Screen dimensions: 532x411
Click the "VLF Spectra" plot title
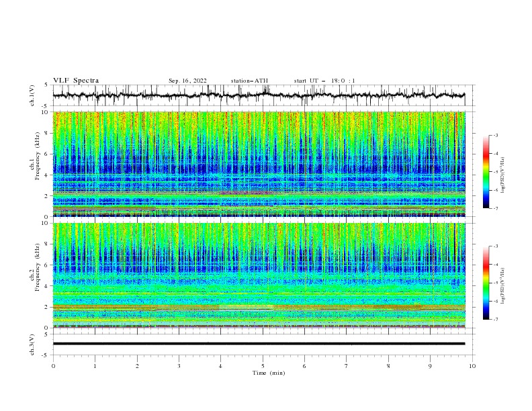(x=76, y=81)
